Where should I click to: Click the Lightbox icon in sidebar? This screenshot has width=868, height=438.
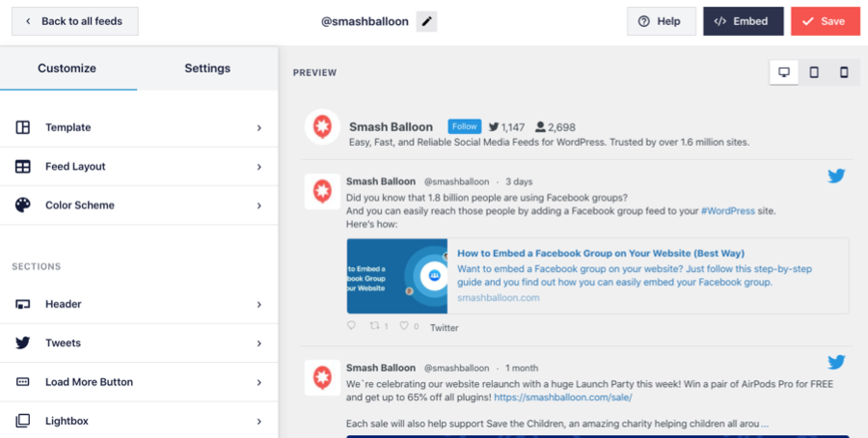click(23, 421)
